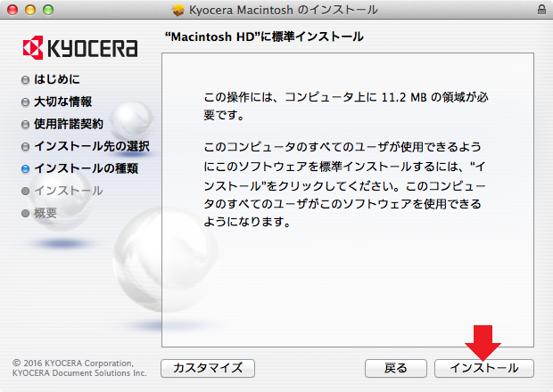Image resolution: width=553 pixels, height=392 pixels.
Task: Click the heading "Macintosh HD"に標準インストール
Action: (264, 37)
